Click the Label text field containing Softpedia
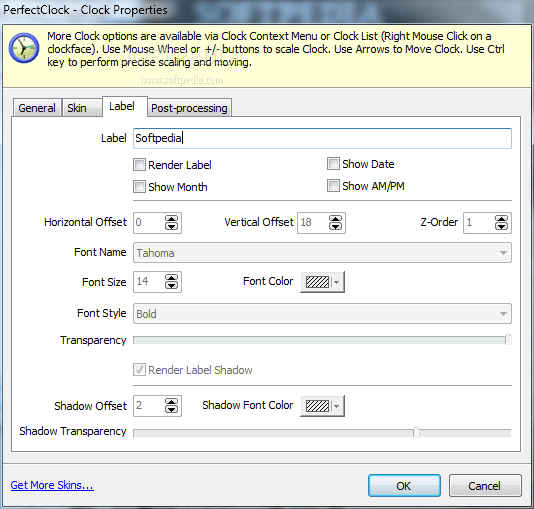 coord(322,138)
